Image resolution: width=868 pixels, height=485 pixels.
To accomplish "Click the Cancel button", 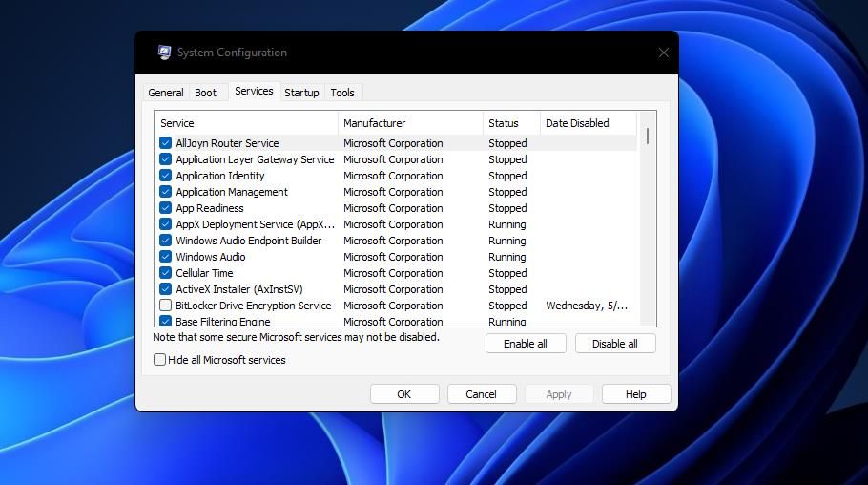I will 481,394.
